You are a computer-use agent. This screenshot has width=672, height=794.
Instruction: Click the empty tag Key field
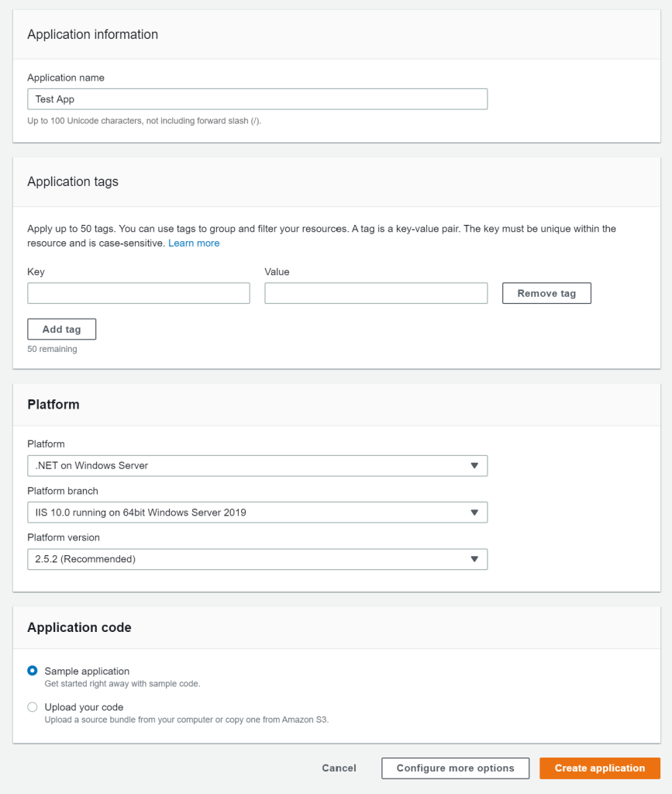[138, 293]
